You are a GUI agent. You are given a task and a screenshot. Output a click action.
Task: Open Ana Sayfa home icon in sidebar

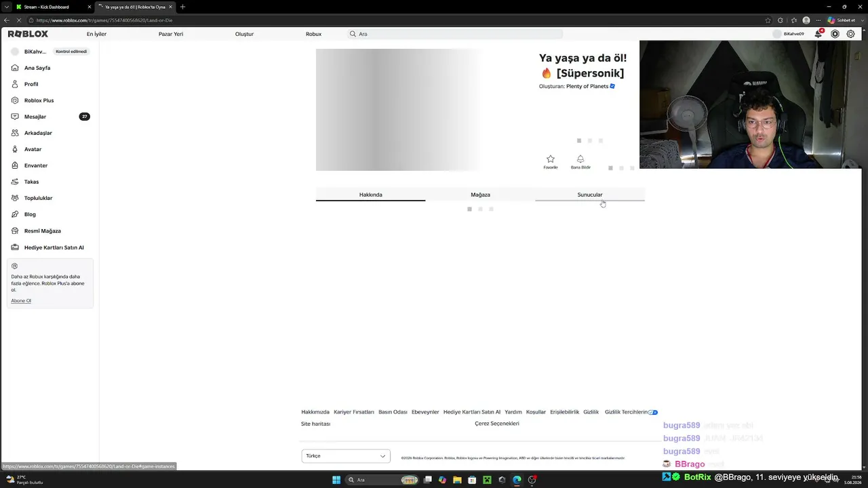[15, 68]
